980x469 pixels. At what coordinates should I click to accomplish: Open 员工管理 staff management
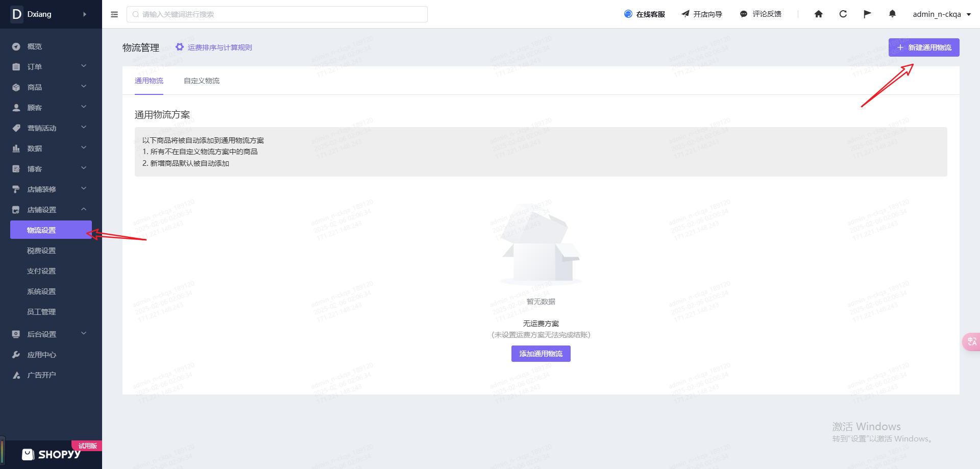point(41,312)
